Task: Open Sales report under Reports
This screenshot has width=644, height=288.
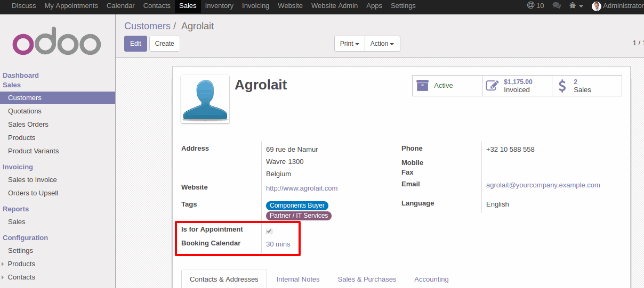Action: click(x=17, y=222)
